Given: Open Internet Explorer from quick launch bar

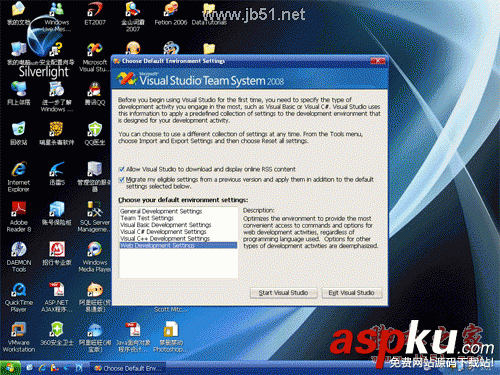Looking at the screenshot, I should [42, 368].
